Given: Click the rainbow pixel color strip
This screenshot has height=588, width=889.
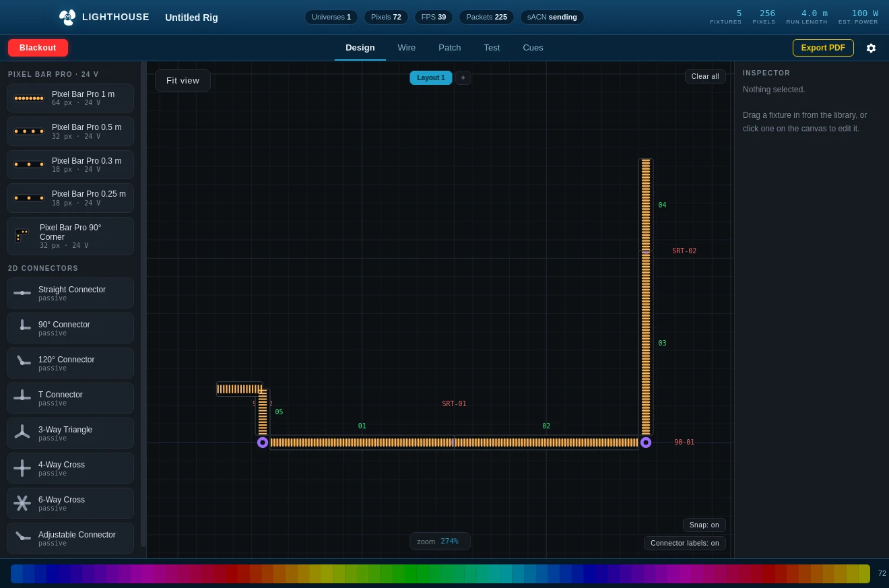Looking at the screenshot, I should 440,574.
